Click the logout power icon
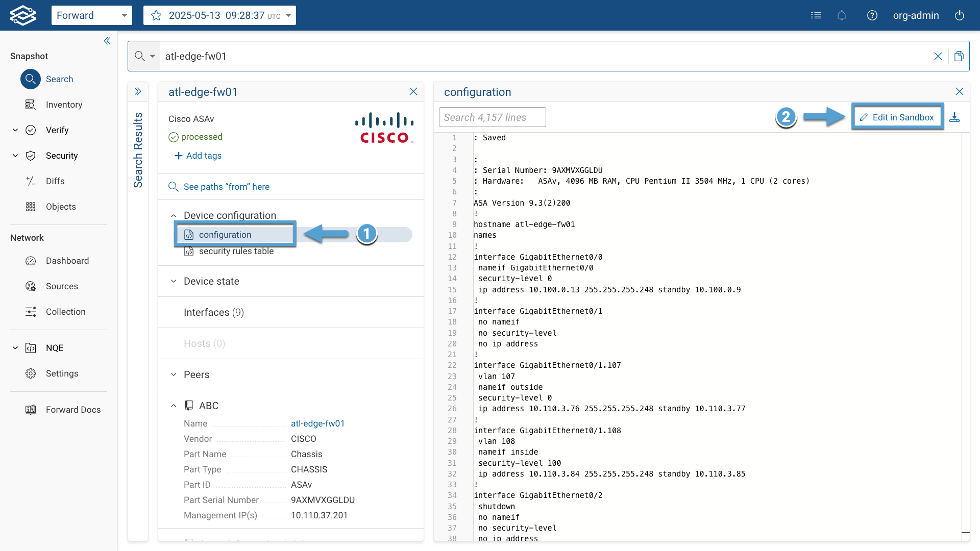Screen dimensions: 980x551 tap(960, 15)
